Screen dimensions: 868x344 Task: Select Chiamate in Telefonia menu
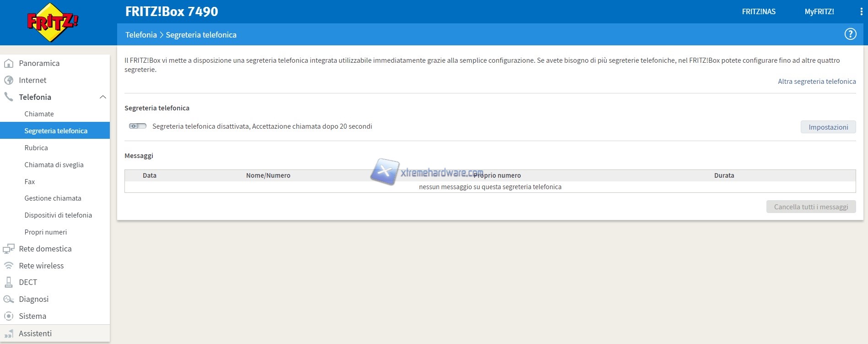coord(39,114)
